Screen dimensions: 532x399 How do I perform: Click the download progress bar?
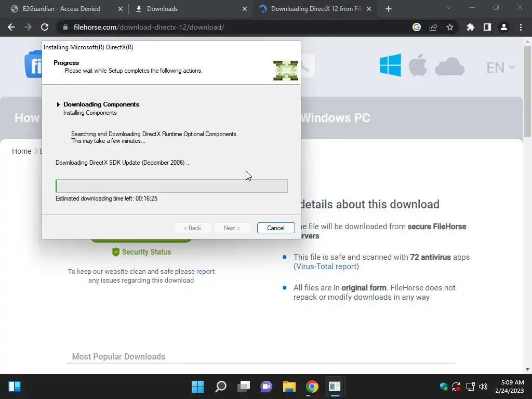pyautogui.click(x=171, y=186)
